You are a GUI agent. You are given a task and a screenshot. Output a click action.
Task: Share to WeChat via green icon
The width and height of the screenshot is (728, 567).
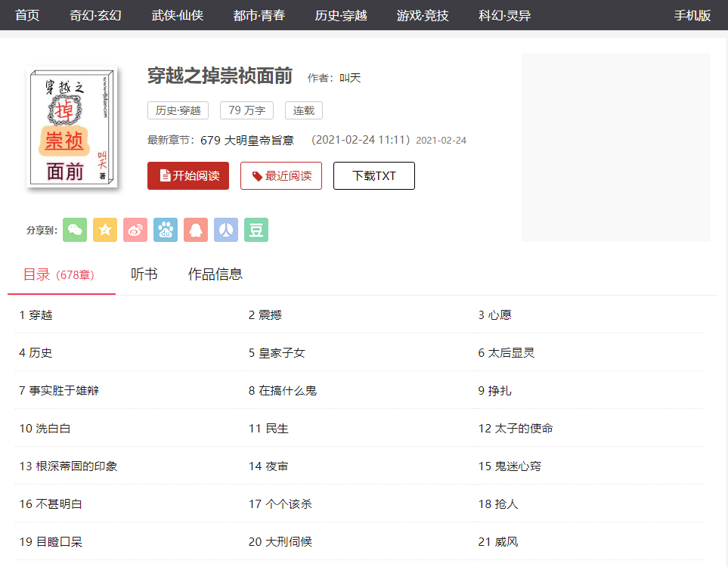point(75,230)
